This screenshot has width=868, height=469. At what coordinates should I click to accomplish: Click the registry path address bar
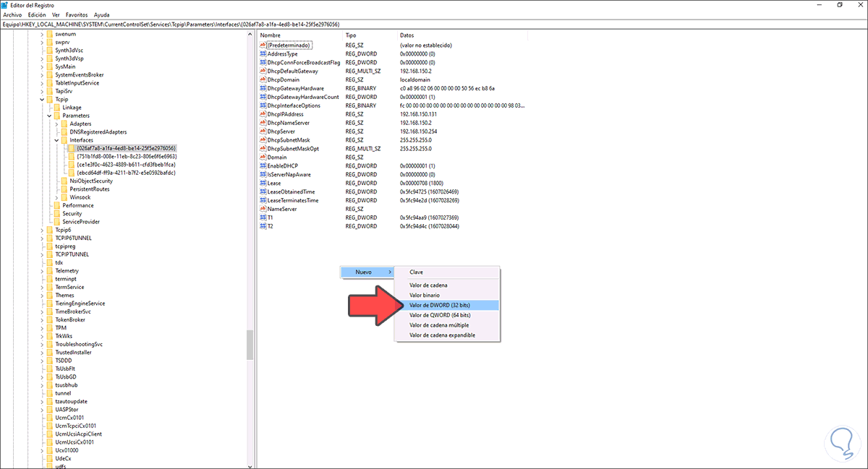(x=434, y=24)
